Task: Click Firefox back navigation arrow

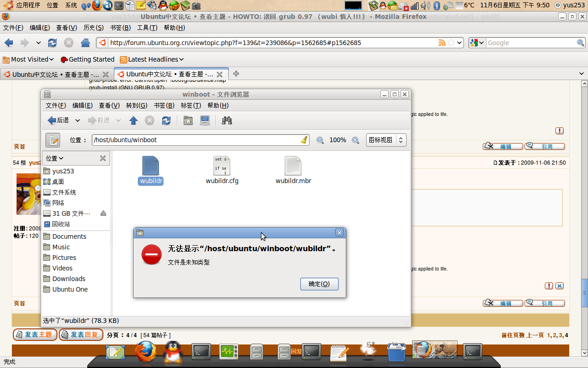Action: pyautogui.click(x=9, y=43)
